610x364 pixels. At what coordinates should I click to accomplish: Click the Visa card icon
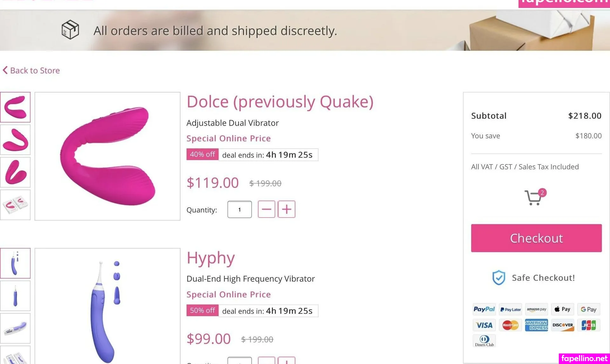pyautogui.click(x=484, y=325)
